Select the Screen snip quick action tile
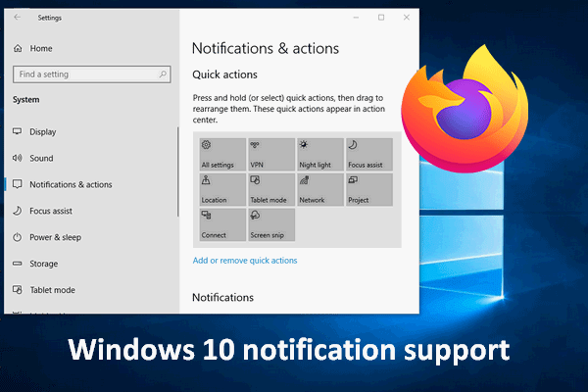Screen dimensions: 588x392 271,224
